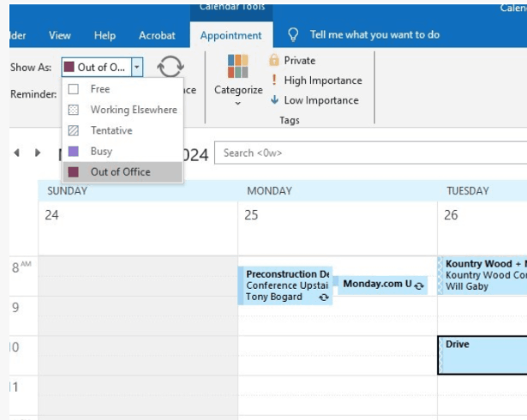Select the Drive appointment on Tuesday

click(x=482, y=355)
